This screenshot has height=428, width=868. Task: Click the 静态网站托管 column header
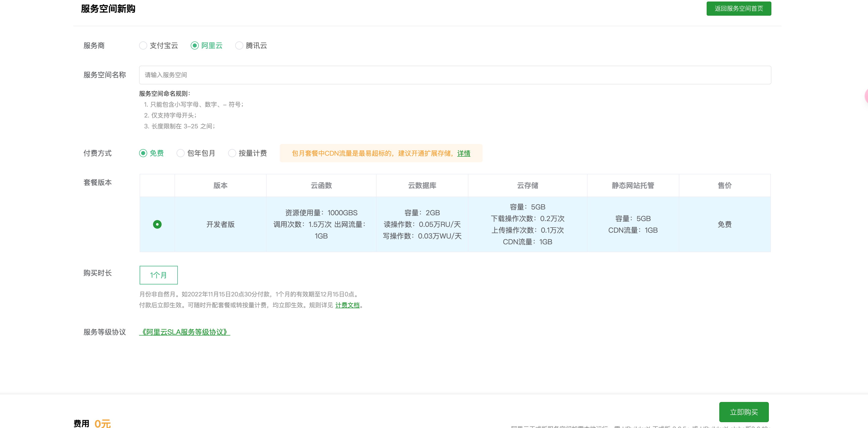[x=633, y=185]
